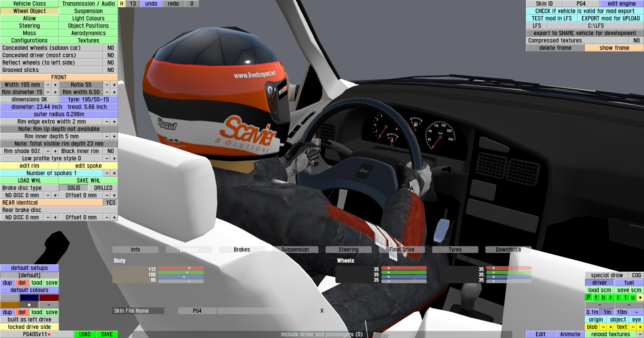Switch to the Textures tab
The height and width of the screenshot is (338, 644).
[x=89, y=41]
